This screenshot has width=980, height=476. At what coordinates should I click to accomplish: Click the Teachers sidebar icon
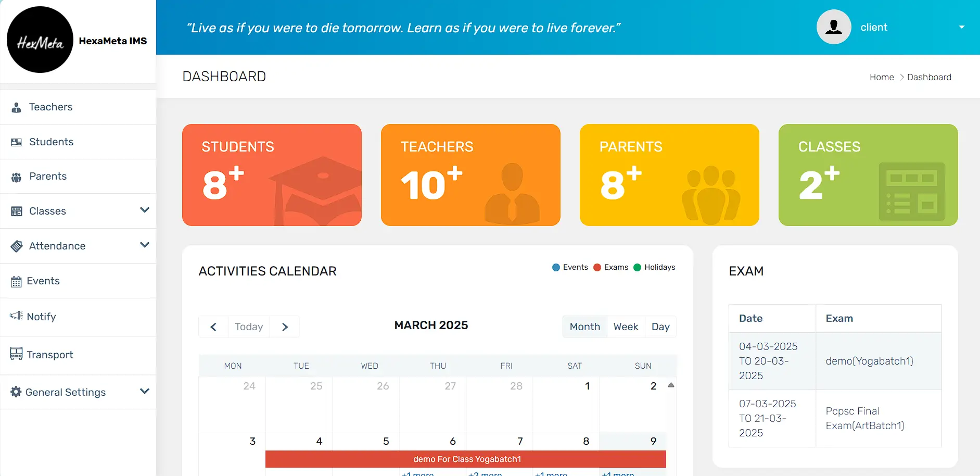coord(17,107)
